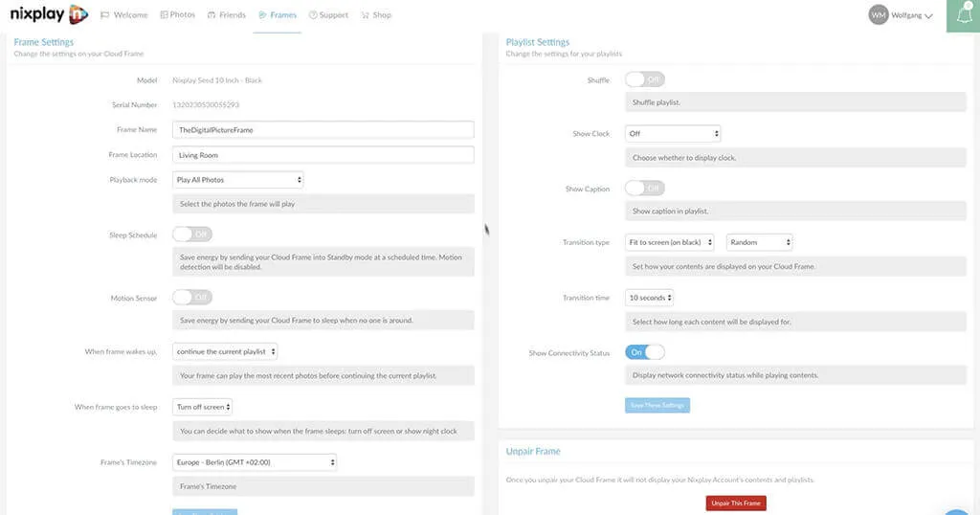
Task: Open the Support menu item
Action: [329, 15]
